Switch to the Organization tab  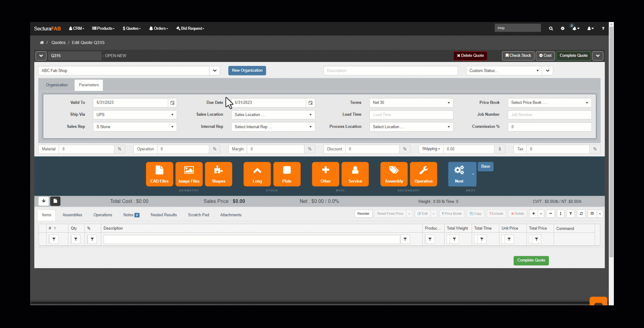pos(57,85)
